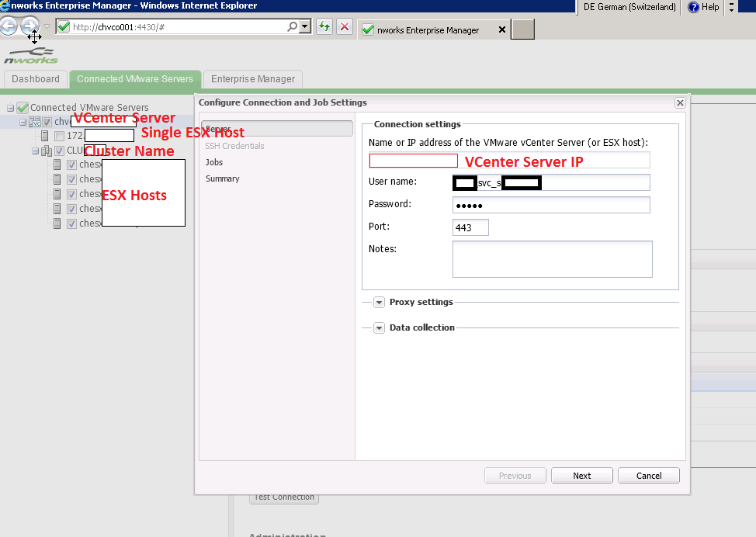Click the nworks logo
Viewport: 756px width, 537px height.
pos(31,55)
